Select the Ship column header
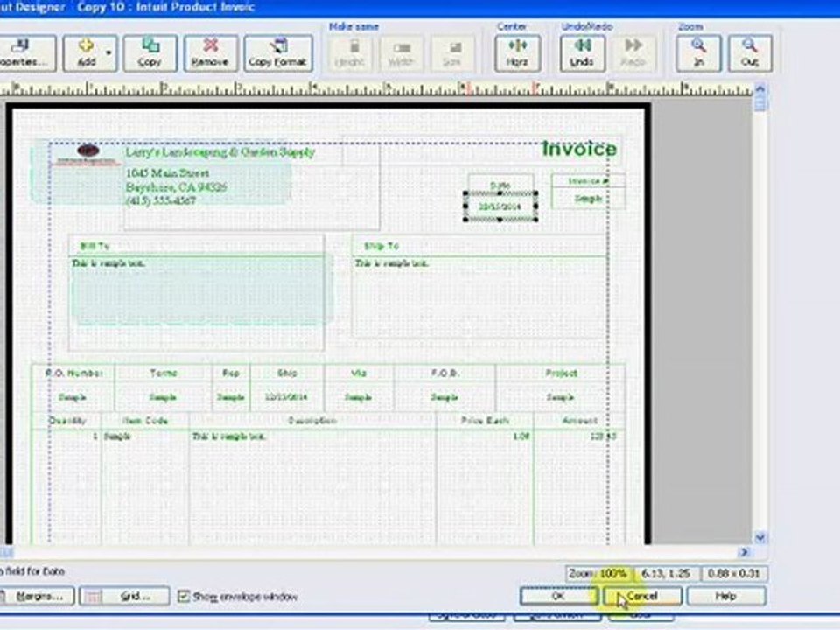Screen dimensions: 840x630 287,373
